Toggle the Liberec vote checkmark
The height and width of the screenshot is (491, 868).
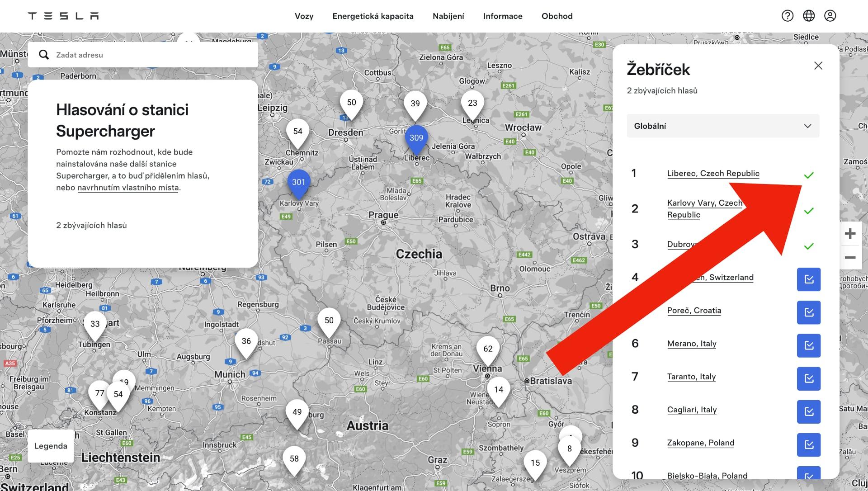point(809,175)
